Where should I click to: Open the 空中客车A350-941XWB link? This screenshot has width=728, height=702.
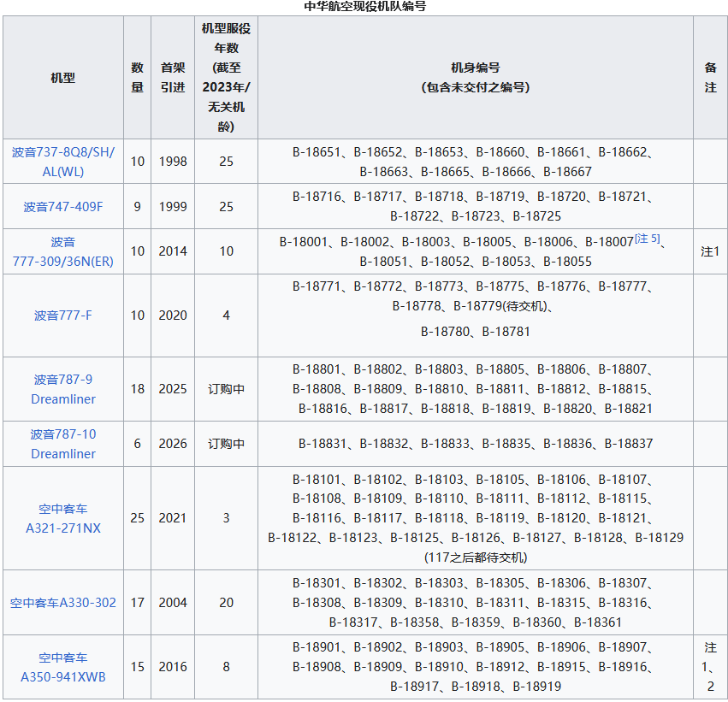63,667
